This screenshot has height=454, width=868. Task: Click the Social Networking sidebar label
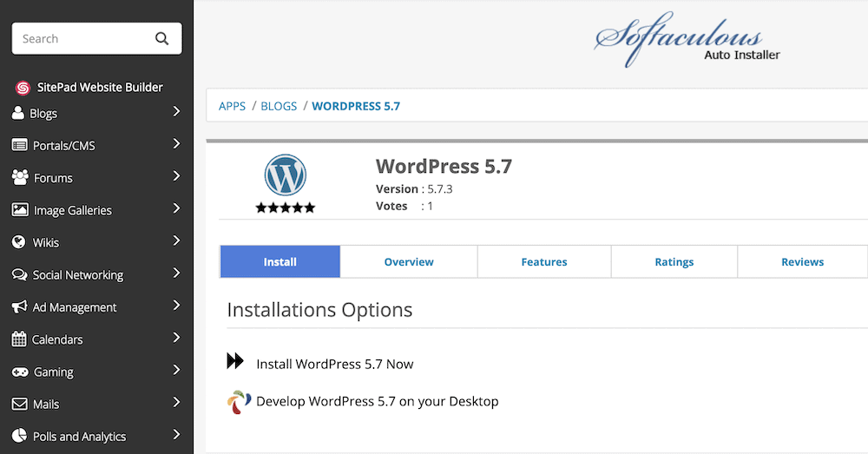coord(78,275)
